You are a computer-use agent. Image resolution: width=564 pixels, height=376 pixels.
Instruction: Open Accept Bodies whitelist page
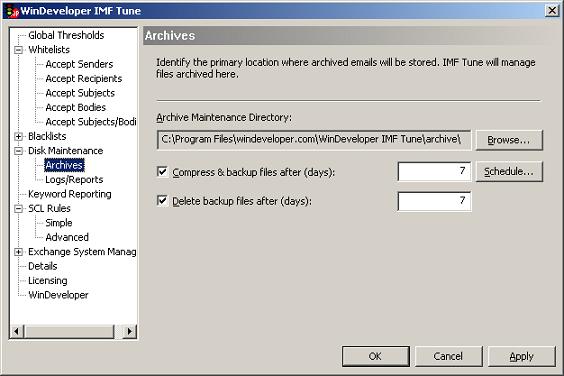tap(76, 107)
